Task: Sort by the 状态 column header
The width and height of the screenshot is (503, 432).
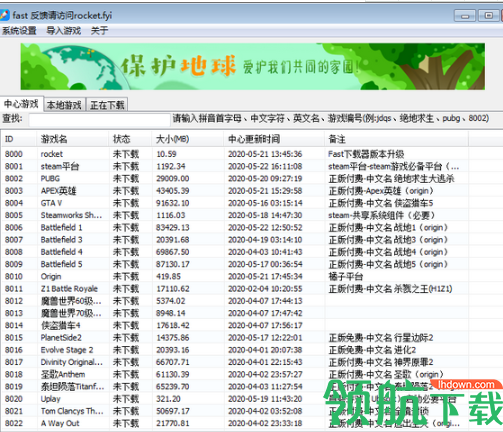Action: click(130, 139)
